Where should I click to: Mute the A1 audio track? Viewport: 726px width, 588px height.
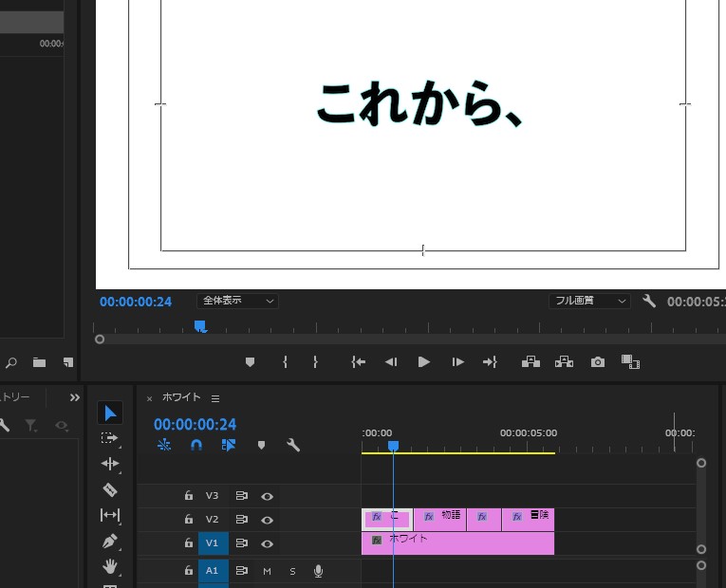coord(267,571)
